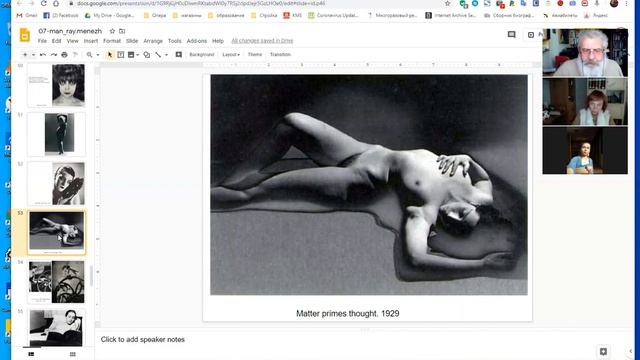
Task: Select slide 50 thumbnail
Action: pyautogui.click(x=56, y=85)
